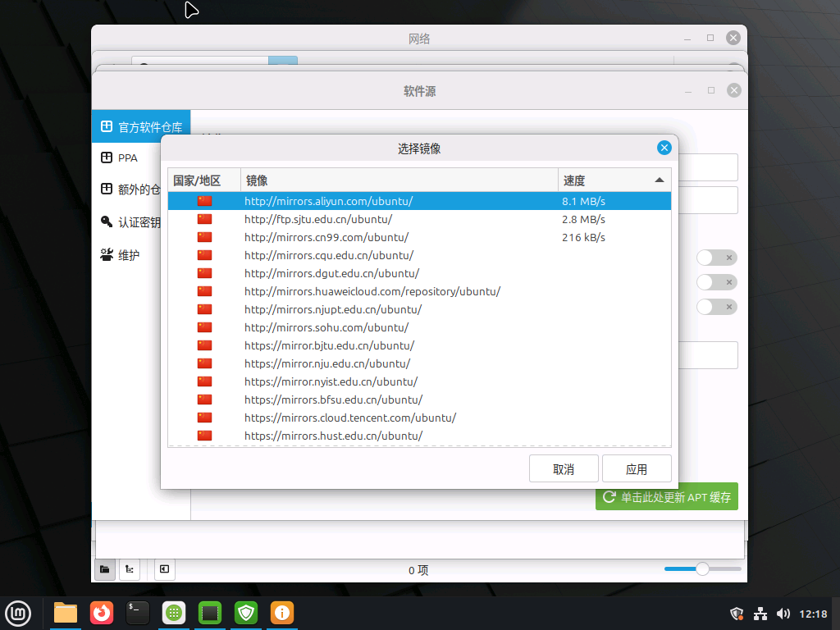This screenshot has width=840, height=630.
Task: Sort mirrors by 速度 column header
Action: 614,180
